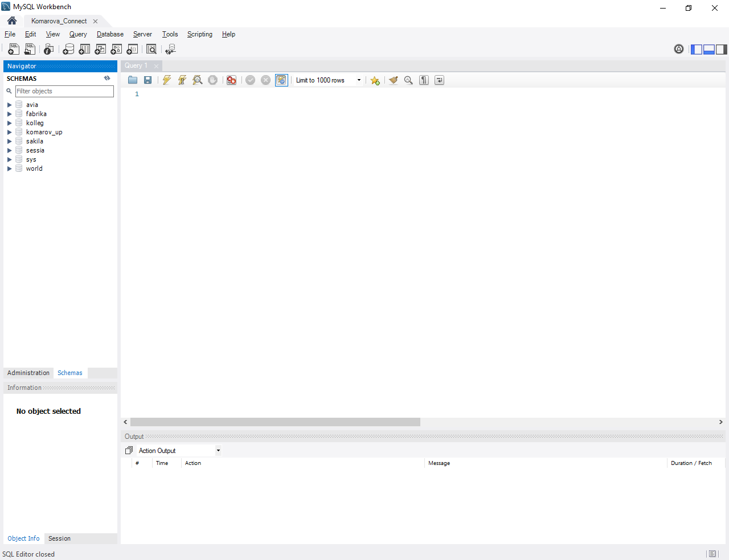Toggle the left sidebar panel visibility
Viewport: 729px width, 560px height.
[697, 50]
